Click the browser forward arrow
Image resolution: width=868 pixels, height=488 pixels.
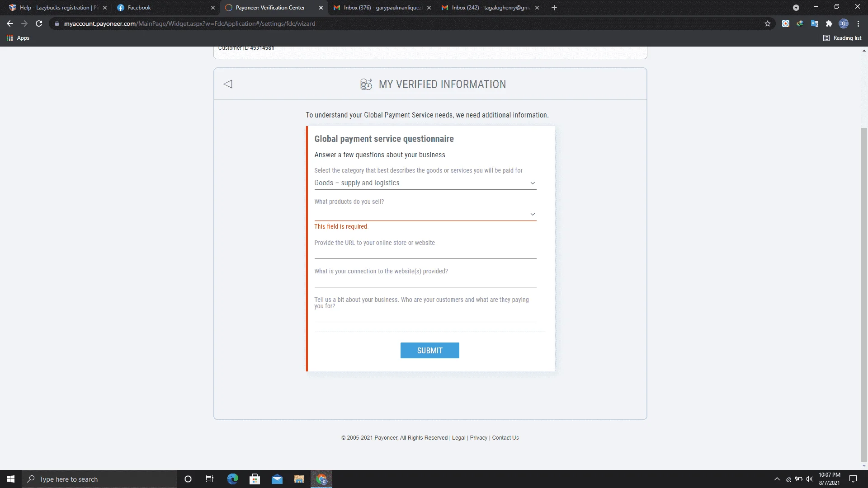point(24,23)
